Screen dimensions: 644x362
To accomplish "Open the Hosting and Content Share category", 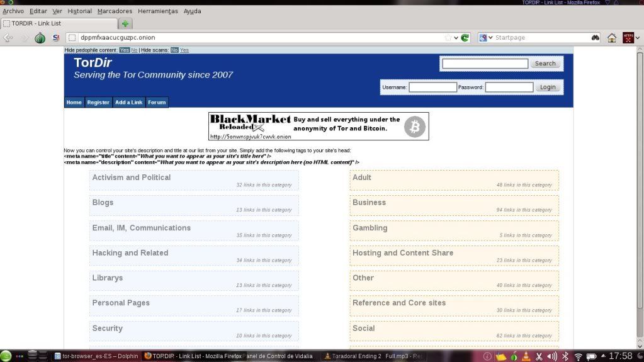I will click(403, 253).
